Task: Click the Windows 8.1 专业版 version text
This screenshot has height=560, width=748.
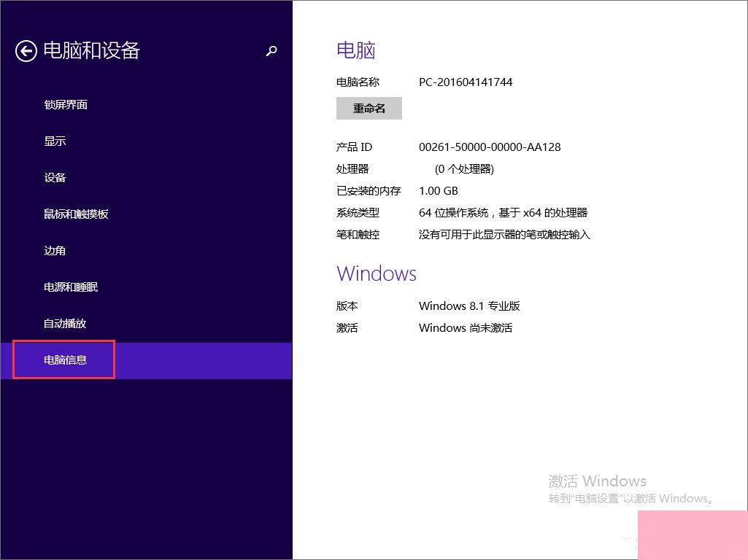Action: [x=469, y=306]
